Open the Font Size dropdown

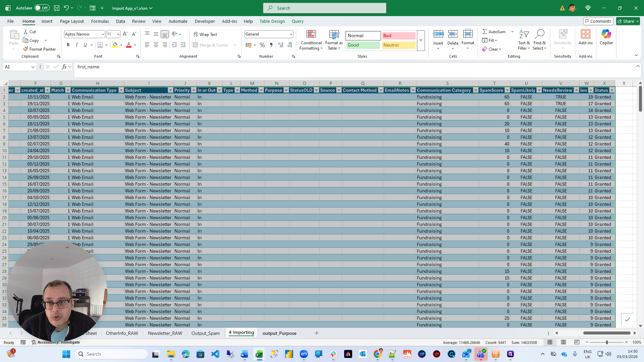pyautogui.click(x=118, y=34)
